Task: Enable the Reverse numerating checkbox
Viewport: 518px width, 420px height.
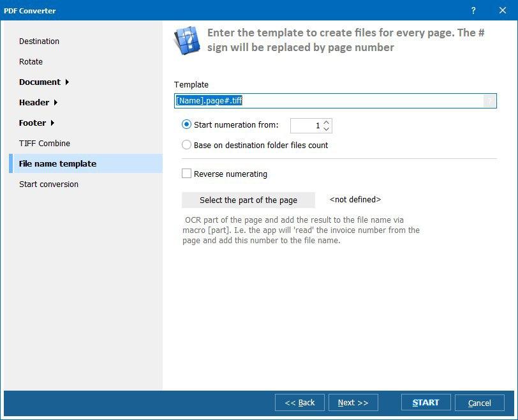Action: [x=186, y=174]
